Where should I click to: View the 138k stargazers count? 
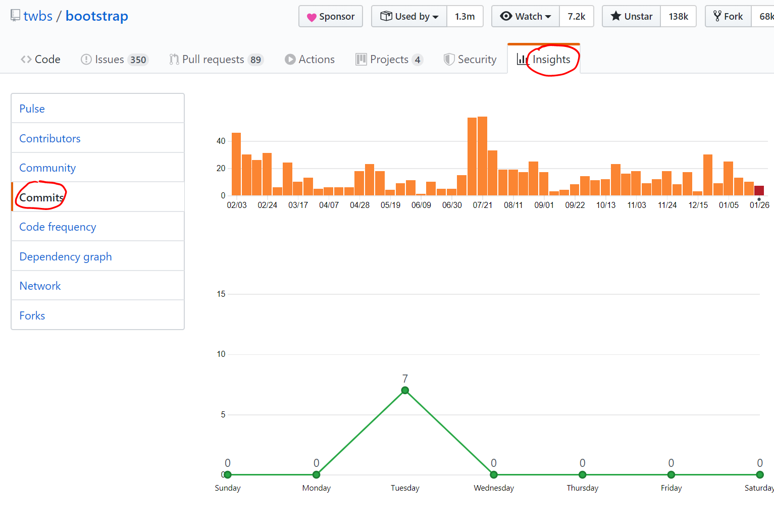(x=679, y=16)
